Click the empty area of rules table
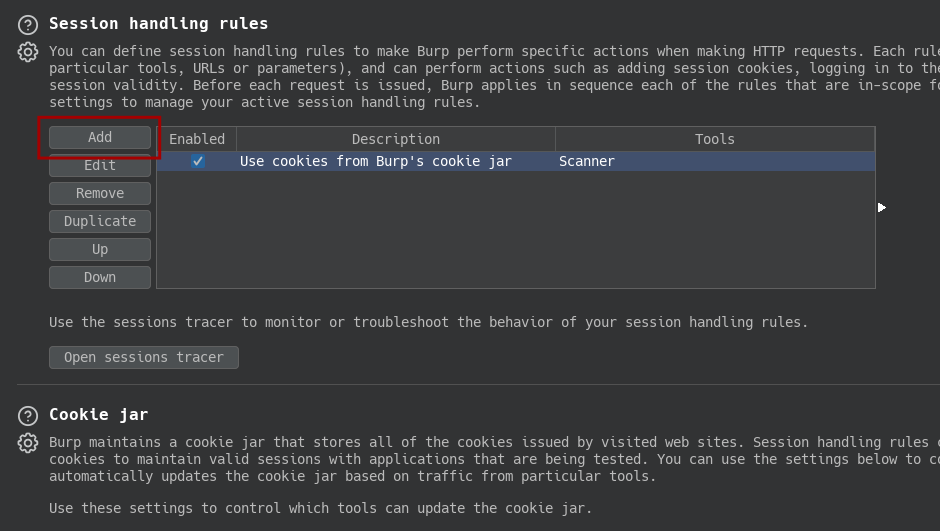The image size is (940, 531). (x=516, y=229)
